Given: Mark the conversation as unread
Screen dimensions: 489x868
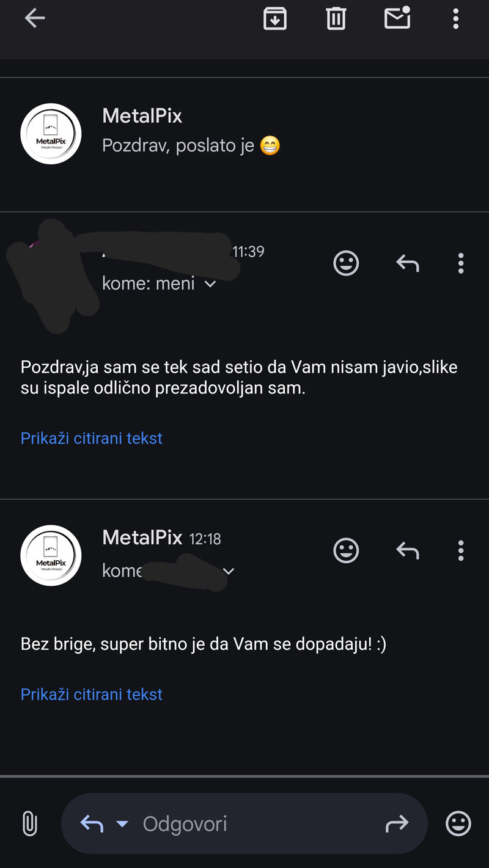Looking at the screenshot, I should click(397, 18).
